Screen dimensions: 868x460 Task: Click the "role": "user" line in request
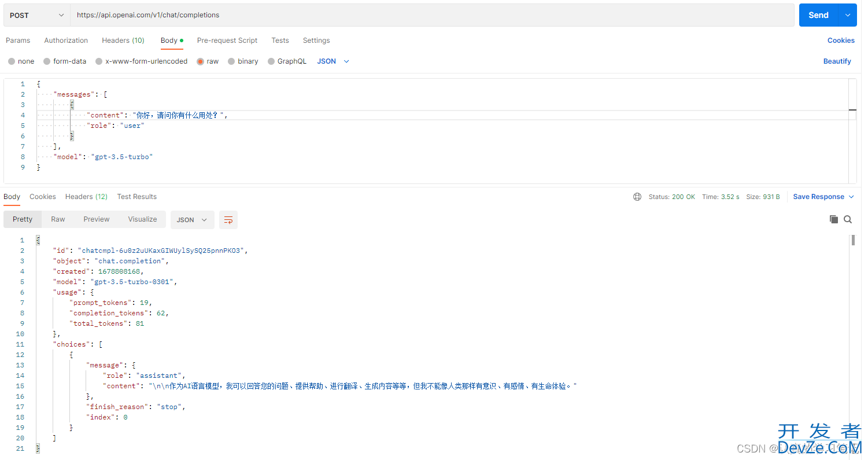(x=115, y=126)
